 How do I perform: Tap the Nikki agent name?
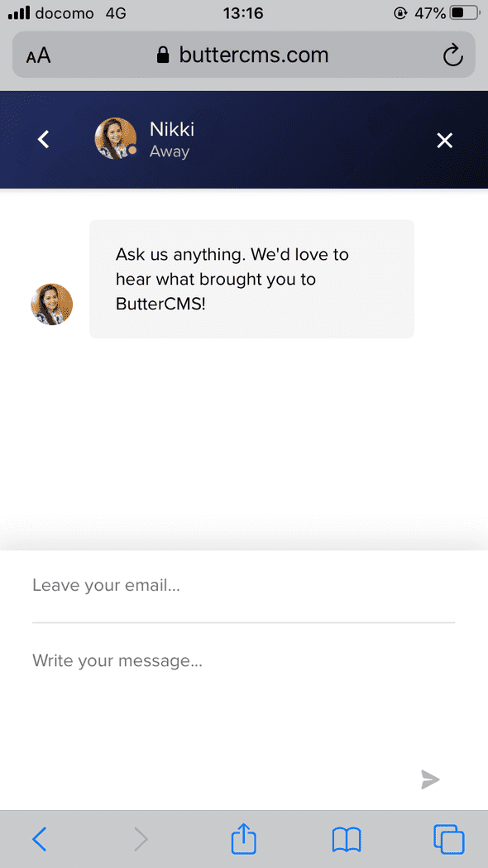171,129
